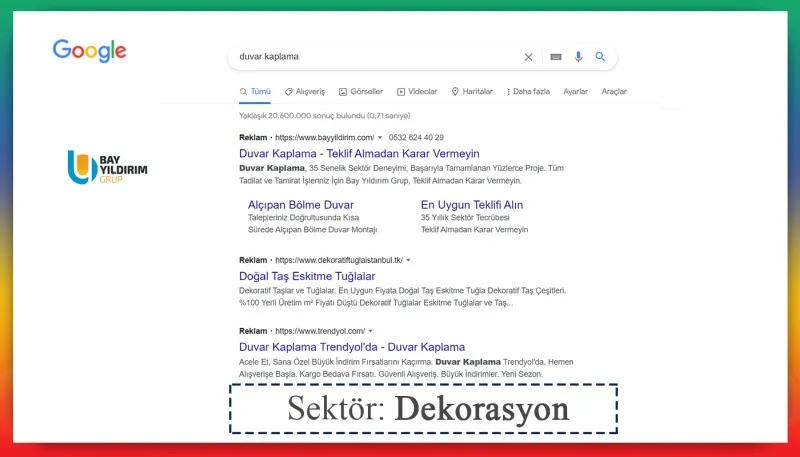This screenshot has width=800, height=457.
Task: Expand dropdown arrow next to dekoratiftuglaistanbul.tk URL
Action: 408,260
